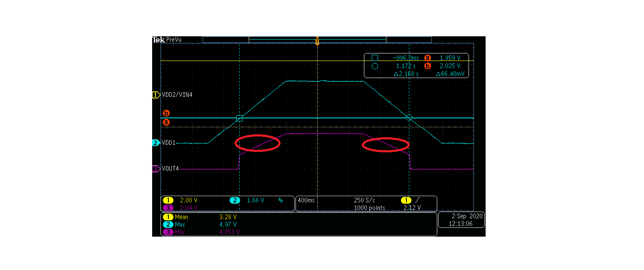Image resolution: width=644 pixels, height=270 pixels.
Task: Click the square cursor icon in the readout box
Action: coord(375,58)
